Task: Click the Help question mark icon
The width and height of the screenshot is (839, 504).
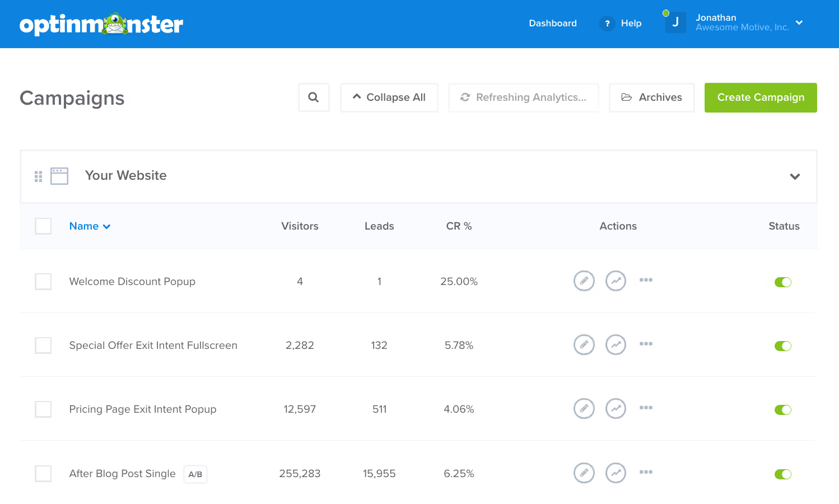Action: [607, 24]
